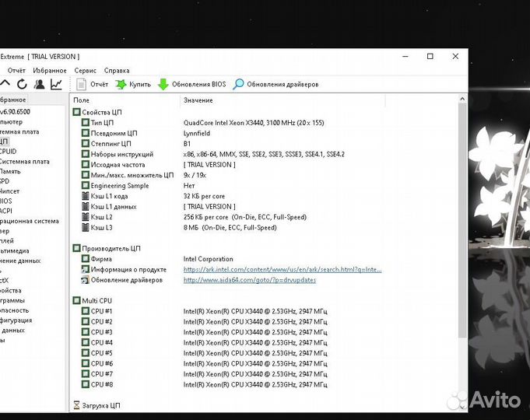
Task: Click the Refresh circular arrow icon
Action: (22, 84)
